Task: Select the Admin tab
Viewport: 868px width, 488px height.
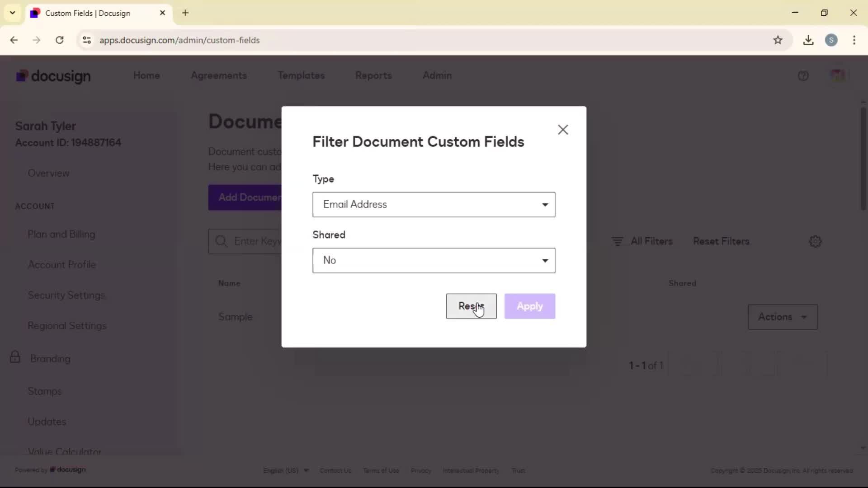Action: pos(437,75)
